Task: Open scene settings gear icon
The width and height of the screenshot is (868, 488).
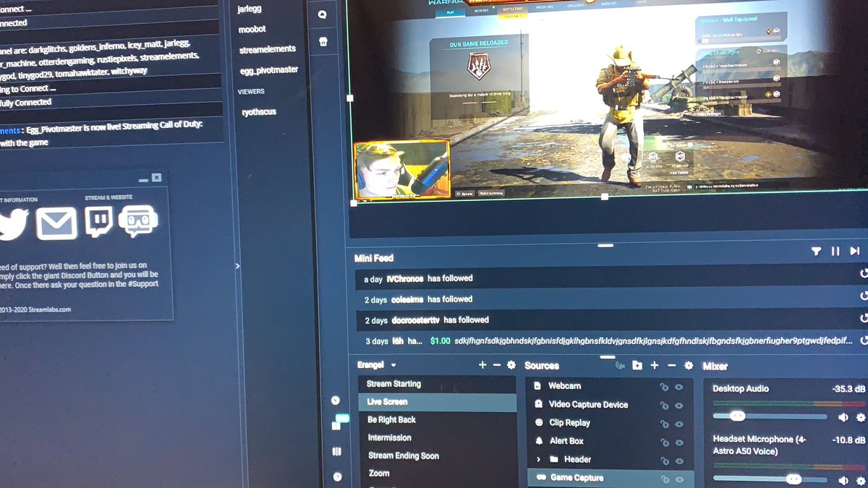Action: tap(511, 365)
